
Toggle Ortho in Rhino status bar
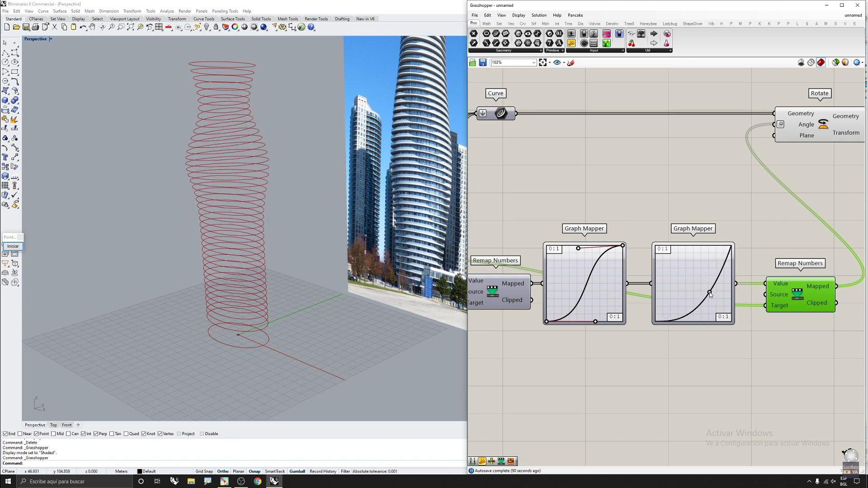(222, 471)
